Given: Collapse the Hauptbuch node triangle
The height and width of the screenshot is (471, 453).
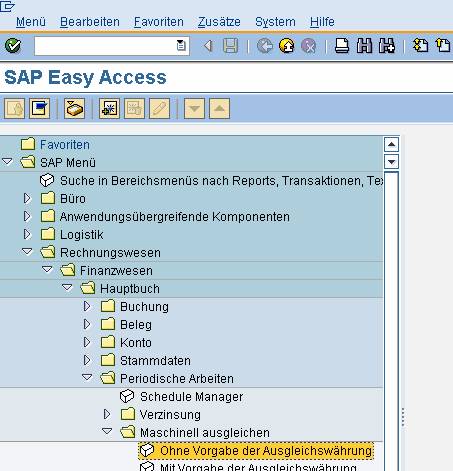Looking at the screenshot, I should point(67,288).
